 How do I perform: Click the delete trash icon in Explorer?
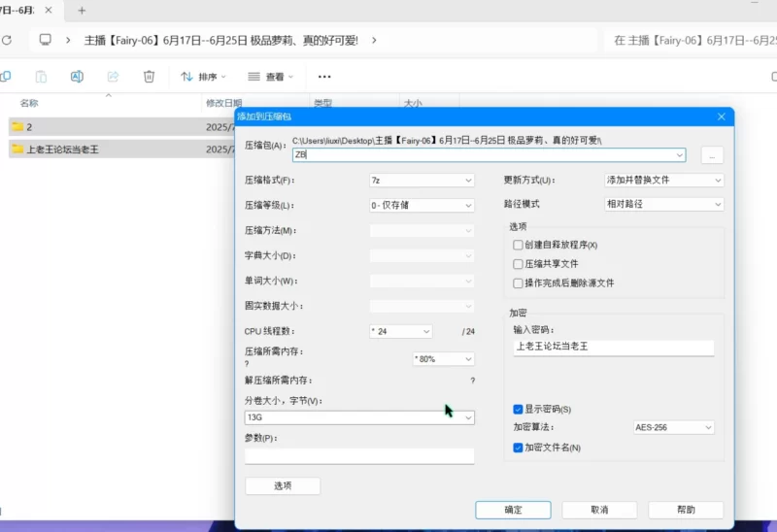(x=149, y=77)
